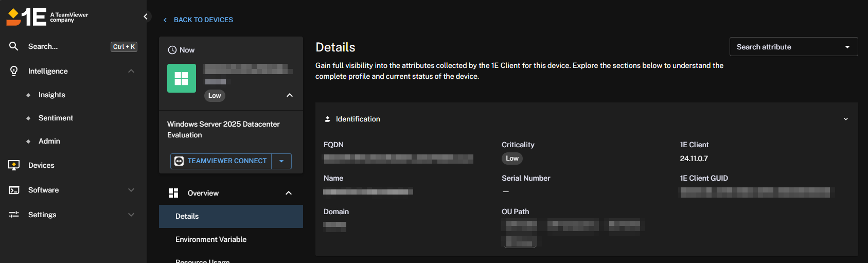Collapse the left sidebar with arrow icon
This screenshot has width=868, height=263.
(146, 16)
